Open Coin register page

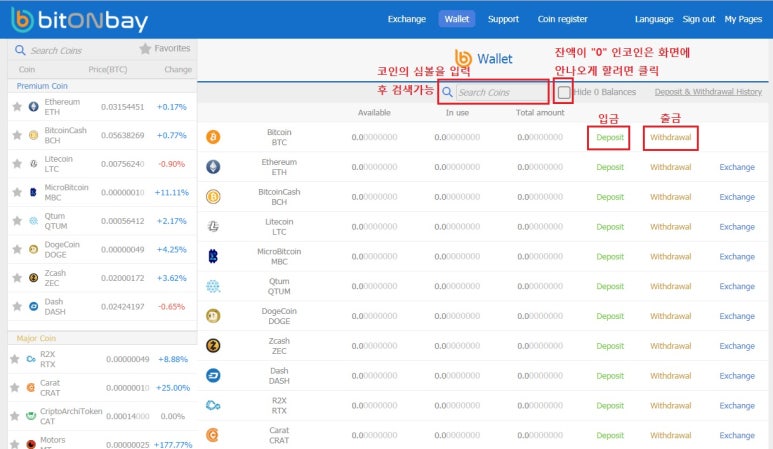[562, 19]
